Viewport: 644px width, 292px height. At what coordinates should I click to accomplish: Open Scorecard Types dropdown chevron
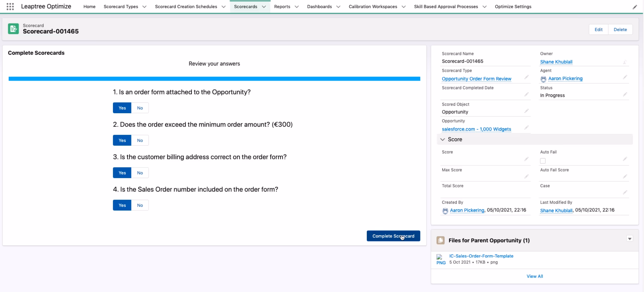(144, 7)
